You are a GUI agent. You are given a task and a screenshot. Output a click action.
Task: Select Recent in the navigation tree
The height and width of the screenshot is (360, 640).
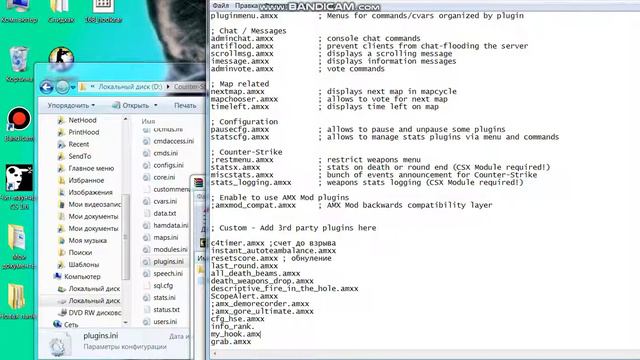click(x=78, y=144)
